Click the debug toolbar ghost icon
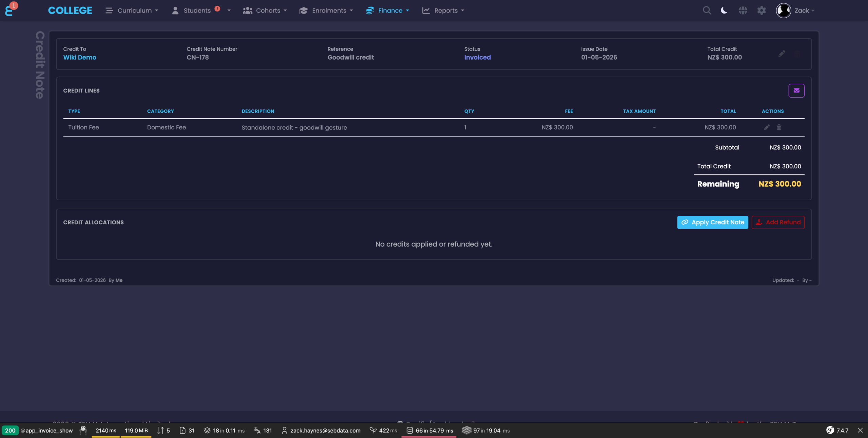The width and height of the screenshot is (868, 438). coord(83,431)
